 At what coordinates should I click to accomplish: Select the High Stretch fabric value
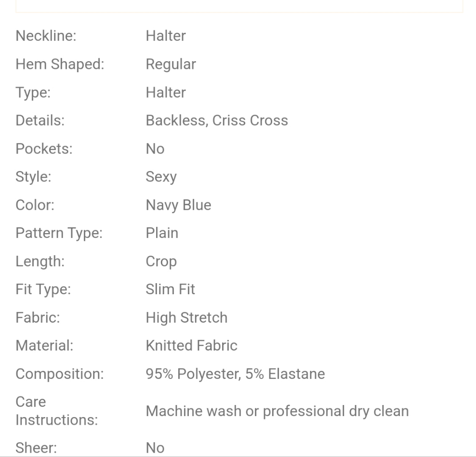[186, 318]
